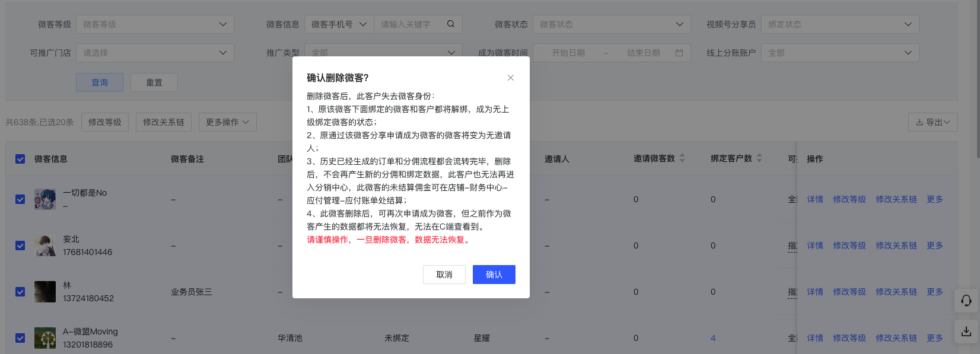
Task: Open the 微客手机号 type dropdown
Action: pyautogui.click(x=339, y=24)
